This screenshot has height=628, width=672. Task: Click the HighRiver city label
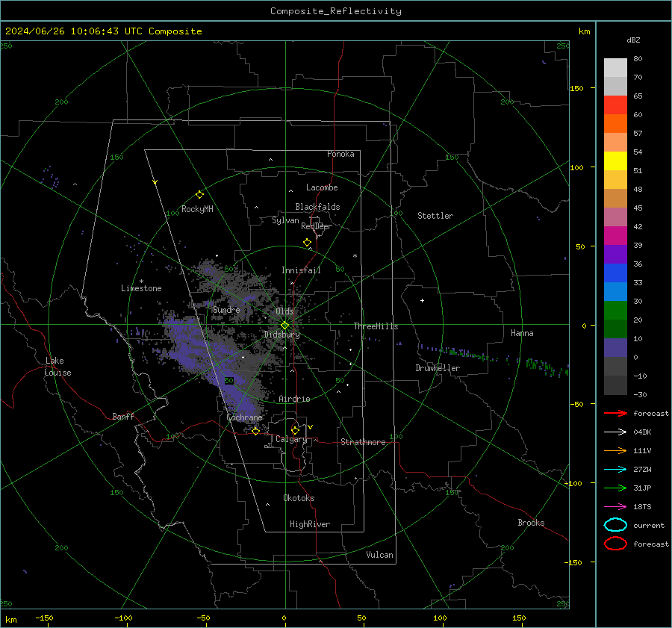point(310,524)
